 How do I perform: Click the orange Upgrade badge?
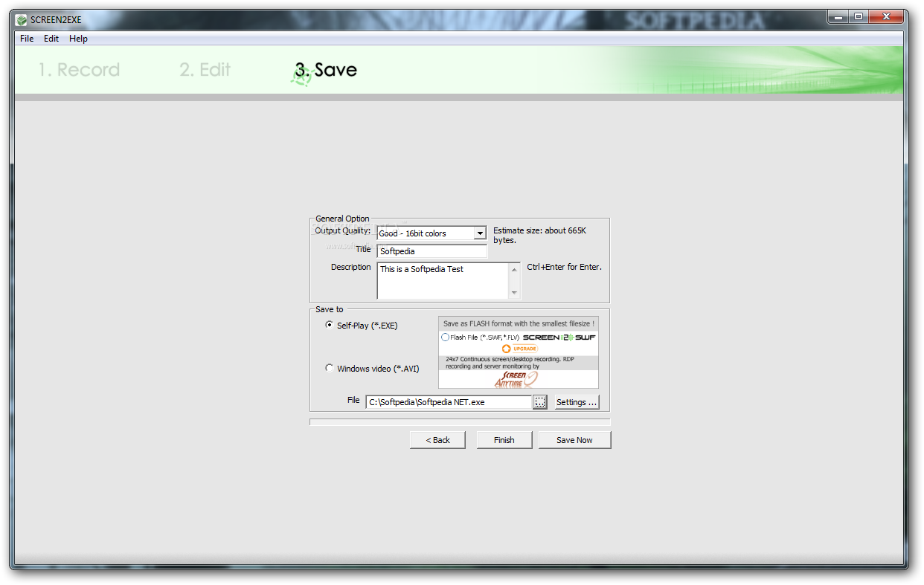point(519,349)
